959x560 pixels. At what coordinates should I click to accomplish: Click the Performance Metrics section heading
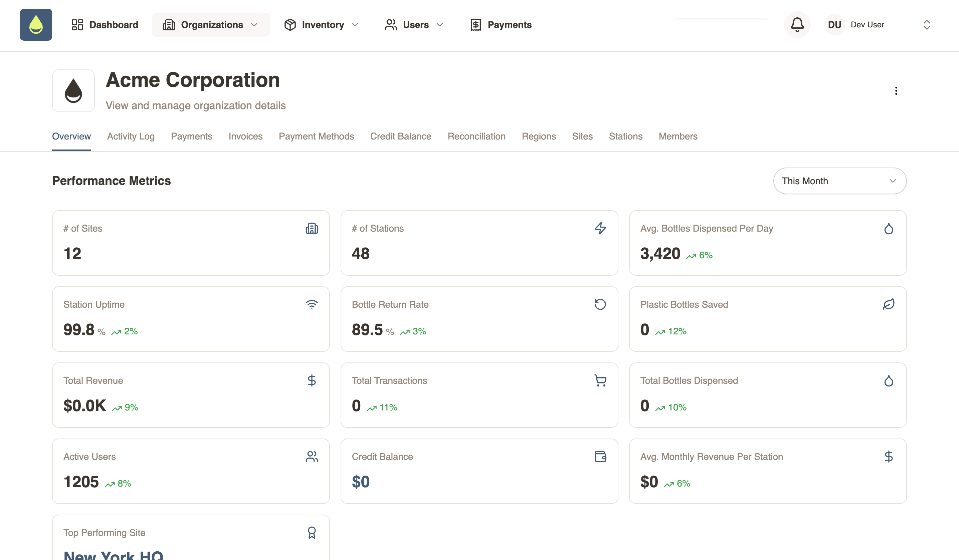(x=112, y=181)
